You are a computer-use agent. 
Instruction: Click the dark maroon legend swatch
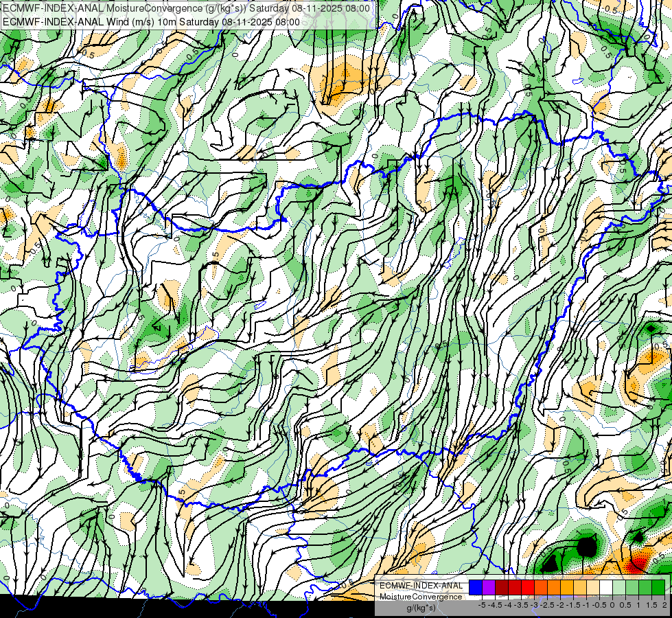tap(502, 588)
